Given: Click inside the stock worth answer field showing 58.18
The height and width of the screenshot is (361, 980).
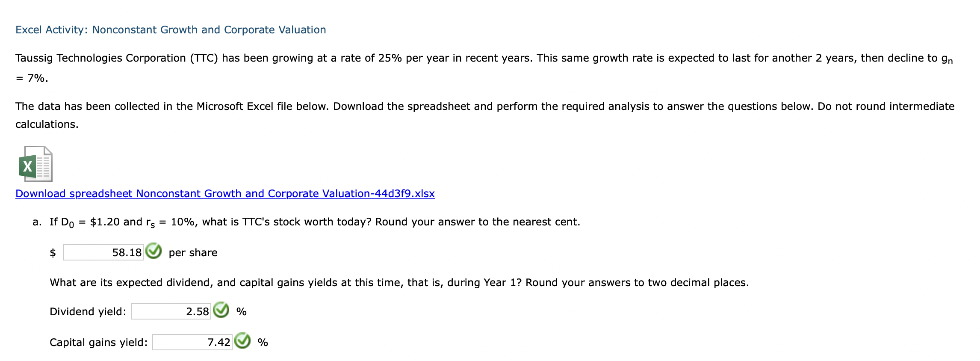Looking at the screenshot, I should 103,252.
